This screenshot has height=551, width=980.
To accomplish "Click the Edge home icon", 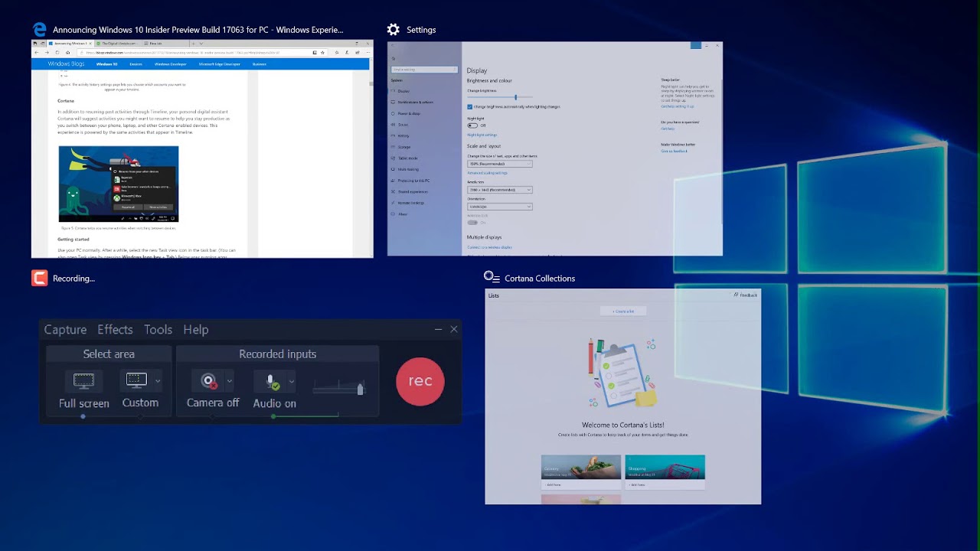I will pyautogui.click(x=67, y=52).
